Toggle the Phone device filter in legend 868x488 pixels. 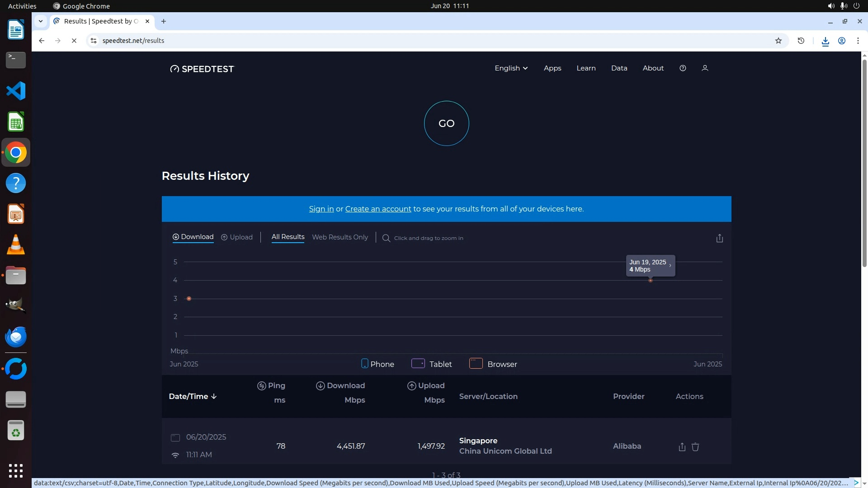(x=377, y=364)
